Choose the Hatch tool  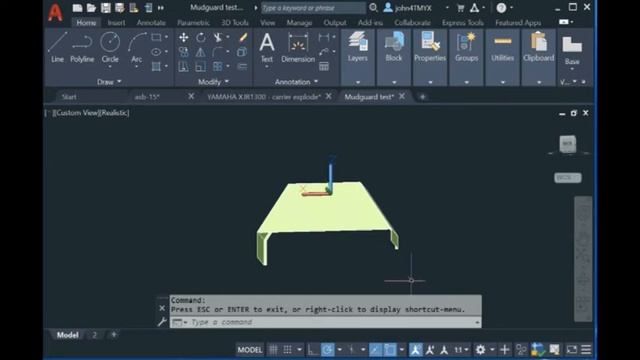(156, 66)
